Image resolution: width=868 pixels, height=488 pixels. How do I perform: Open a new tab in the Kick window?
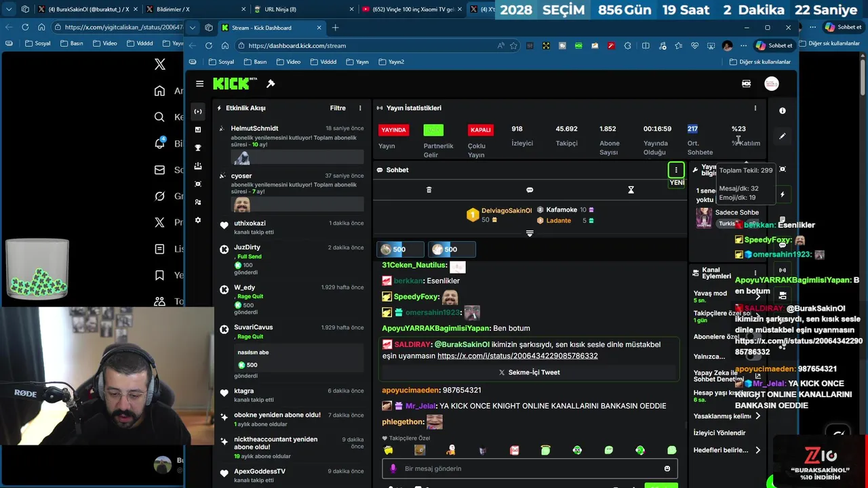335,28
